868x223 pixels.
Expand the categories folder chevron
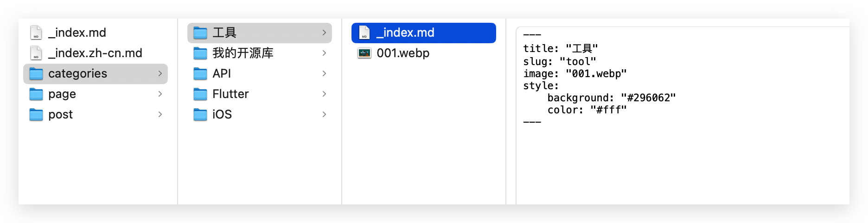160,73
